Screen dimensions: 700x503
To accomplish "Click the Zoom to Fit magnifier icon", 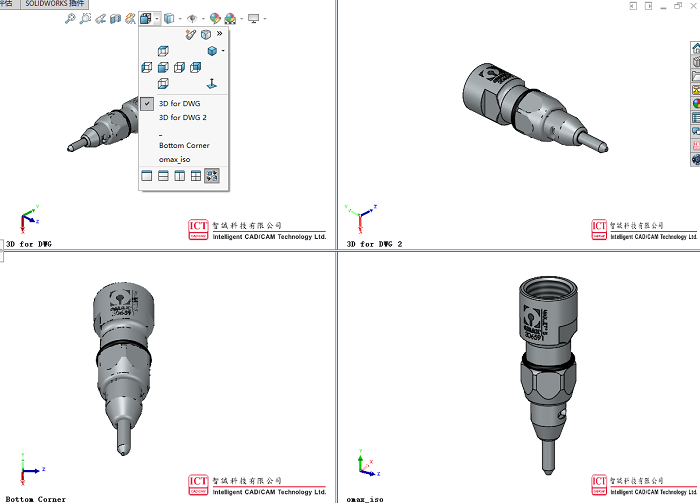I will point(70,19).
